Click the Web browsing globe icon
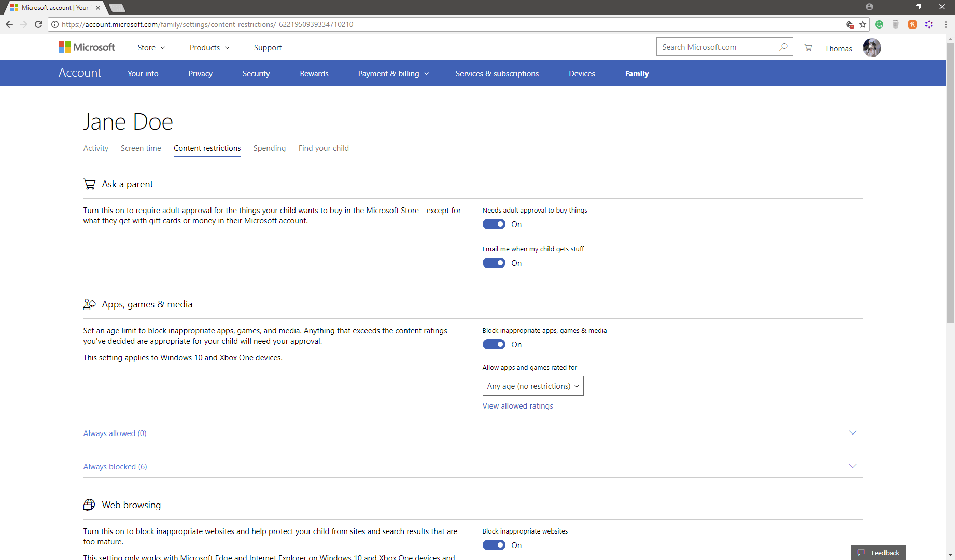955x560 pixels. 89,505
